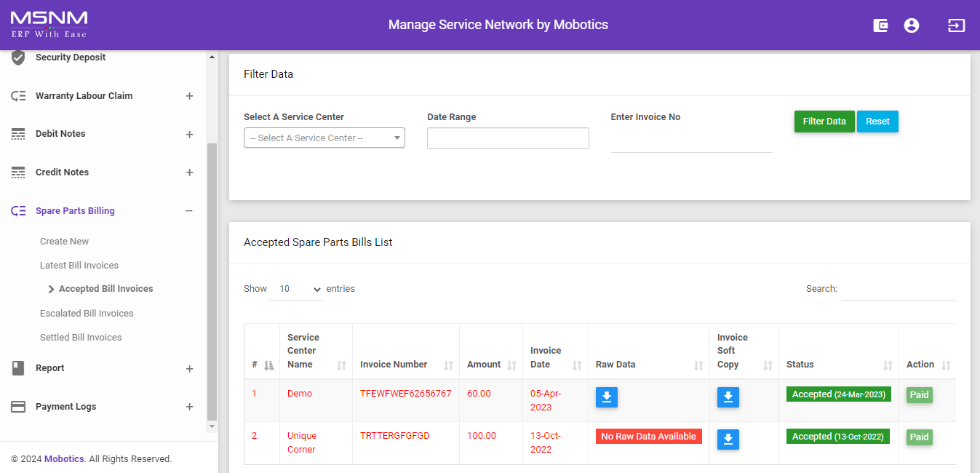
Task: Sort table by Status column
Action: 838,365
